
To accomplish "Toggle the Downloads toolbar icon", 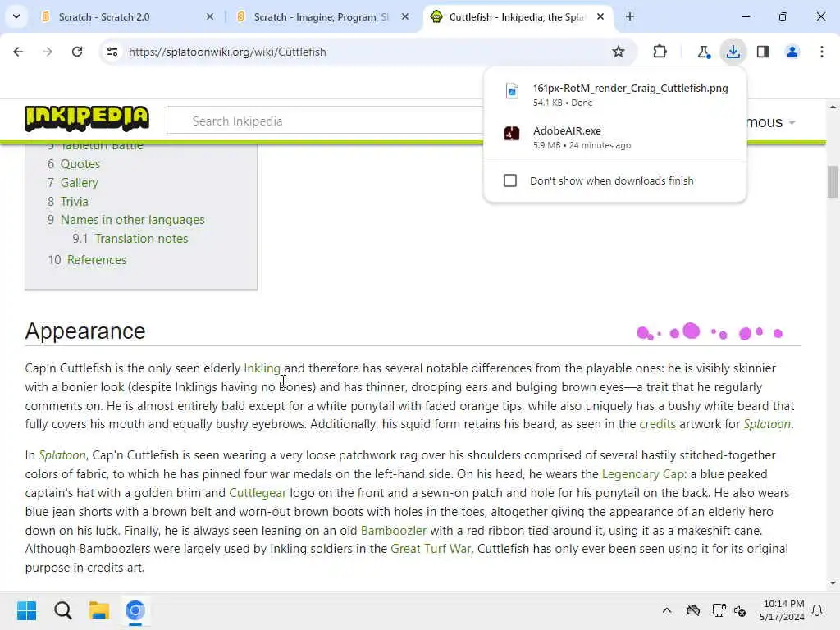I will tap(733, 52).
